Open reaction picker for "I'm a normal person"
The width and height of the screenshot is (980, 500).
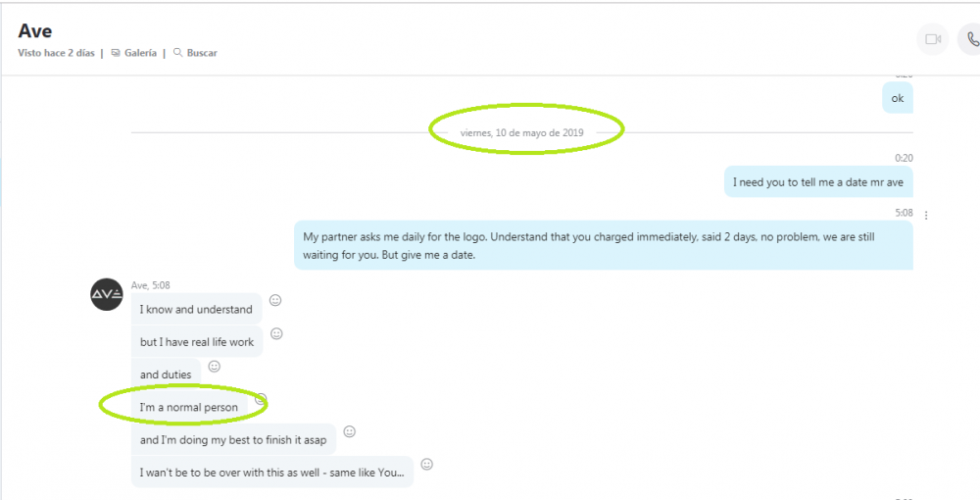(x=261, y=399)
